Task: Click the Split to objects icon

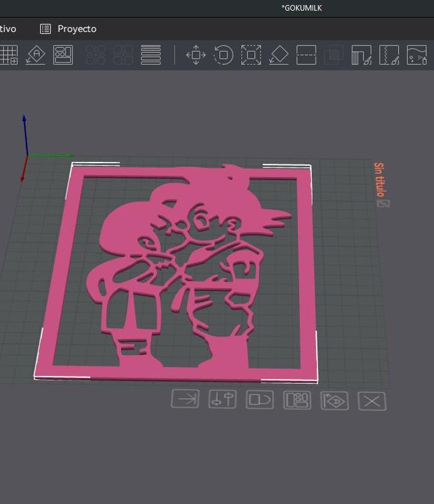Action: 96,55
